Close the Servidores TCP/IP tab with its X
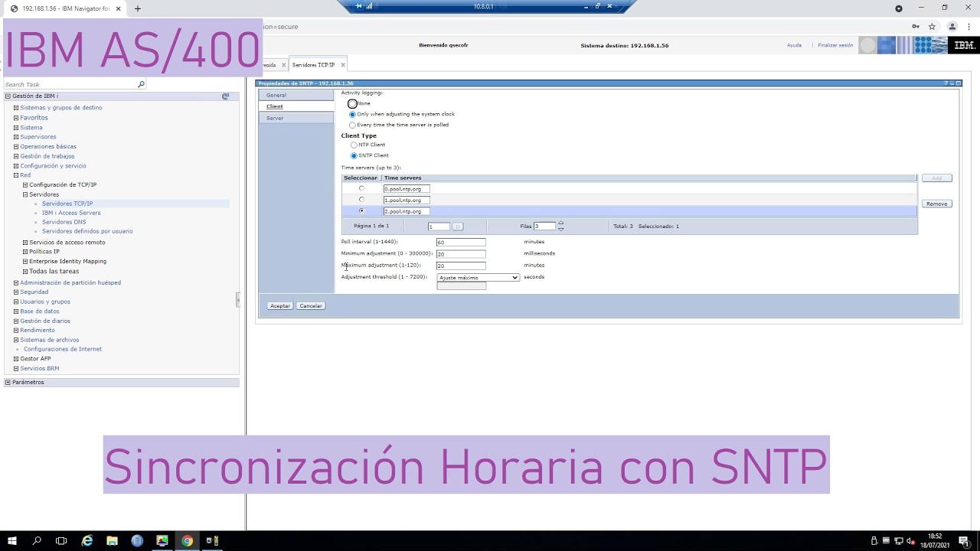 coord(342,65)
